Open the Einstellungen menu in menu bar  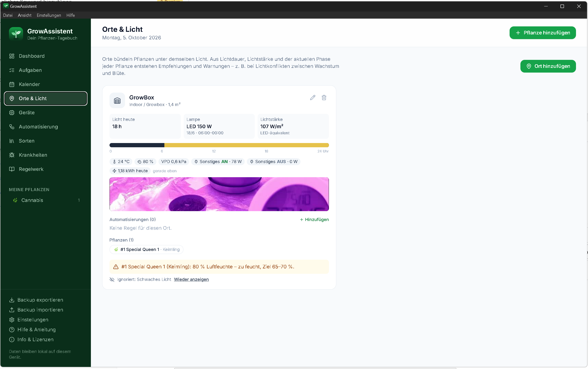click(x=49, y=15)
